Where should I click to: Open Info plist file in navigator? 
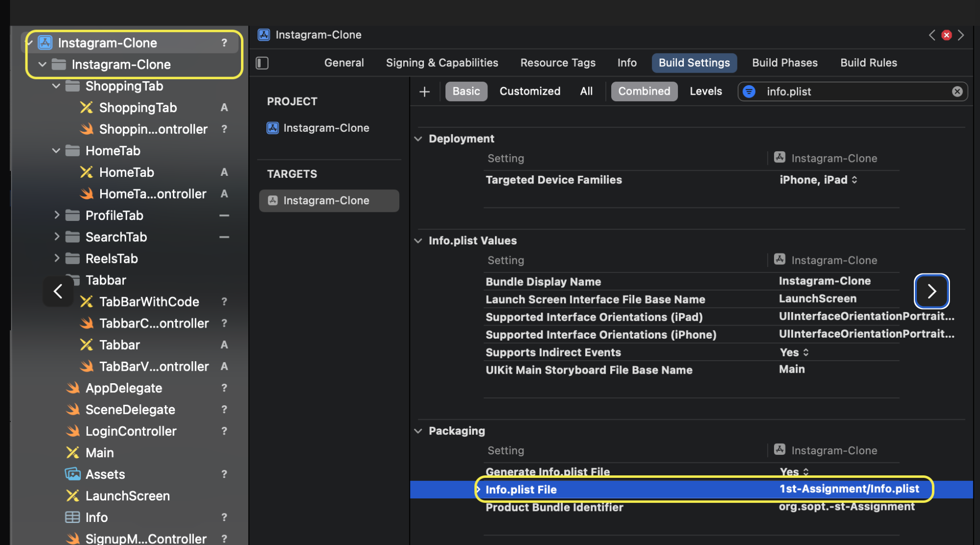click(96, 516)
